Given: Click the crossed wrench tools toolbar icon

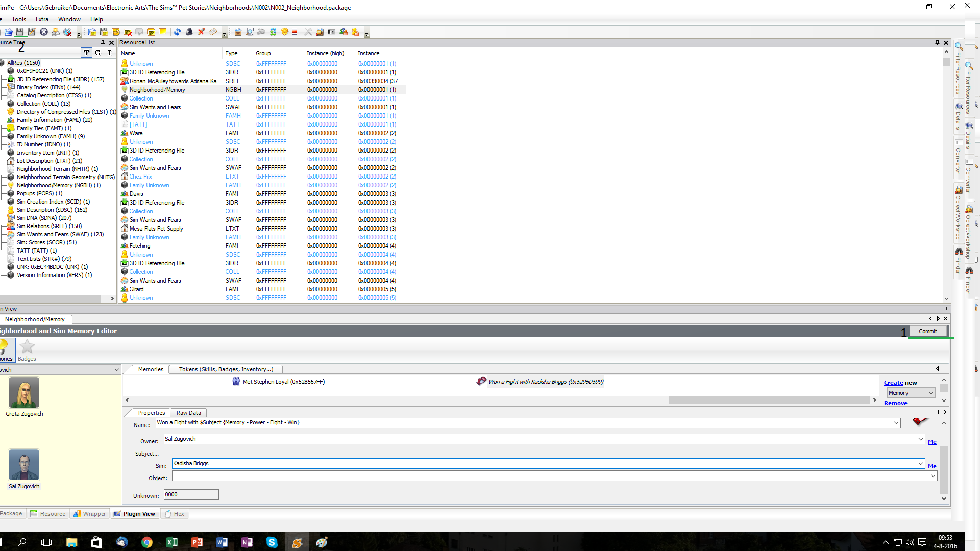Looking at the screenshot, I should coord(308,32).
